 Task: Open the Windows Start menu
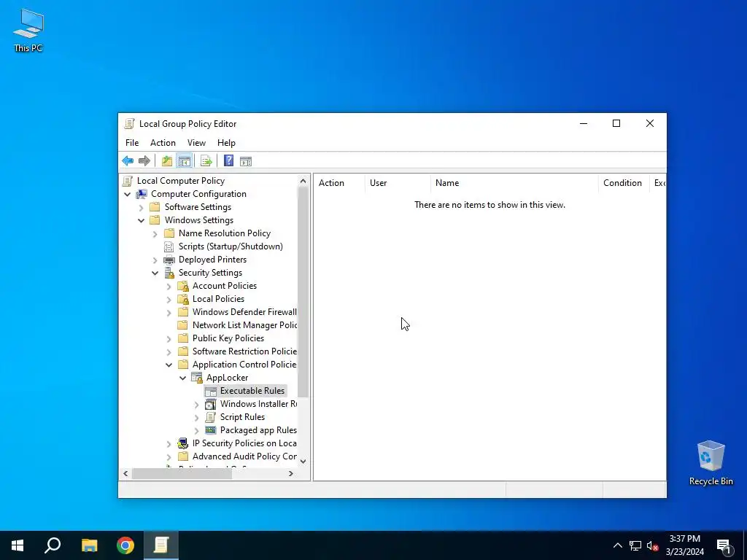click(x=18, y=545)
